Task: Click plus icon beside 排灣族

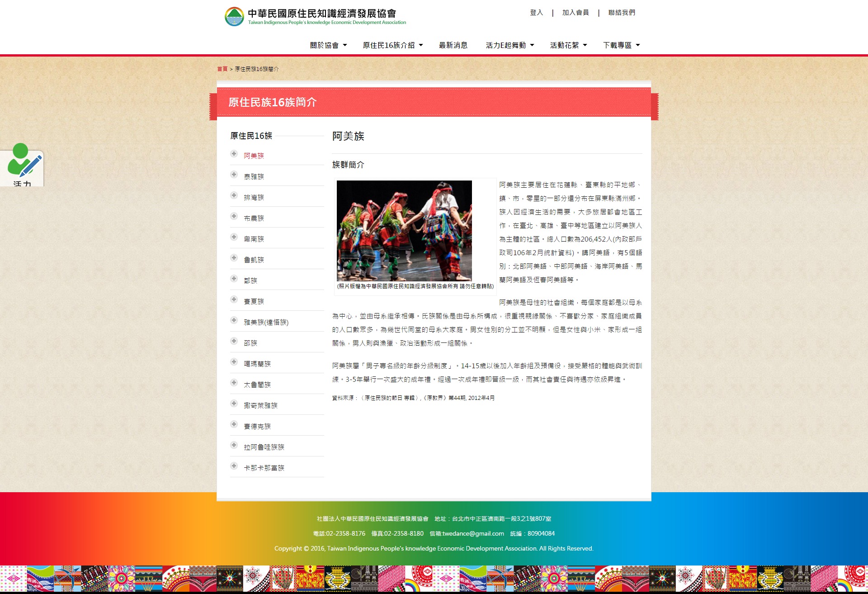Action: [x=234, y=195]
